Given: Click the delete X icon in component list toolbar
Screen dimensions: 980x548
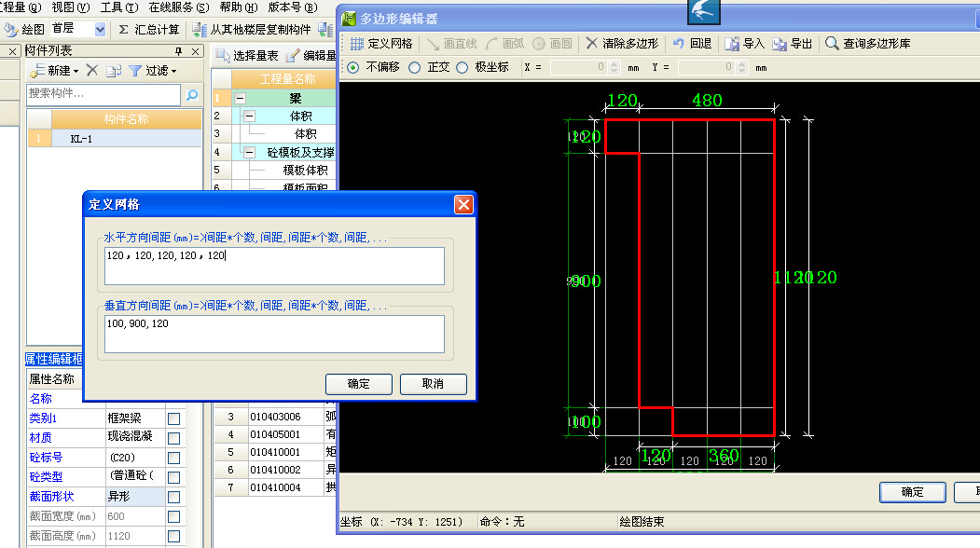Looking at the screenshot, I should coord(92,70).
